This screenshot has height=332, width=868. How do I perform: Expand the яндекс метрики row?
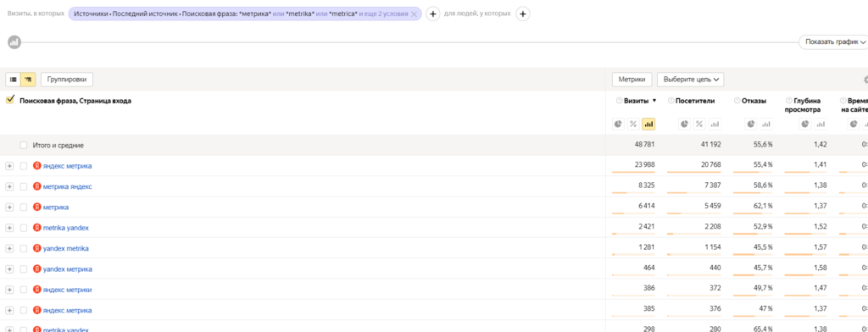[9, 290]
